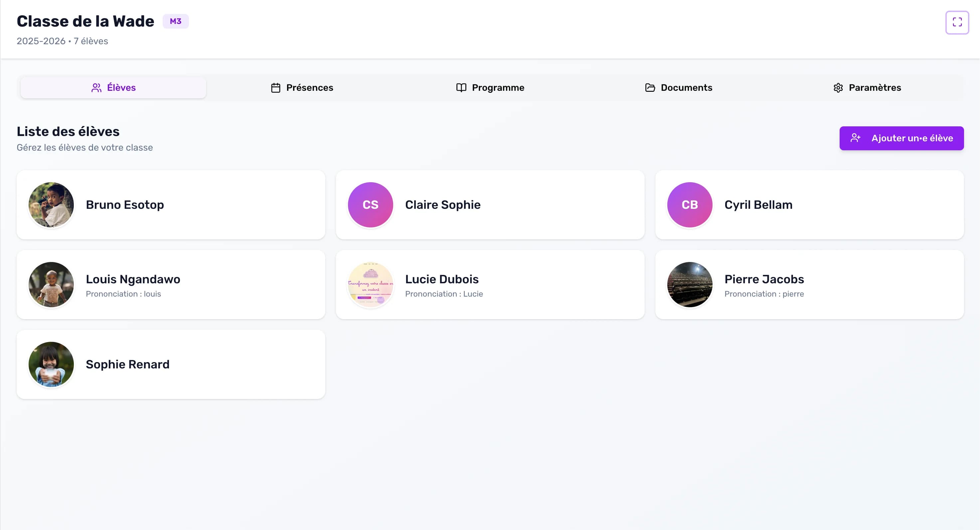Viewport: 980px width, 530px height.
Task: Click Louis Ngandawo's profile photo
Action: click(51, 284)
